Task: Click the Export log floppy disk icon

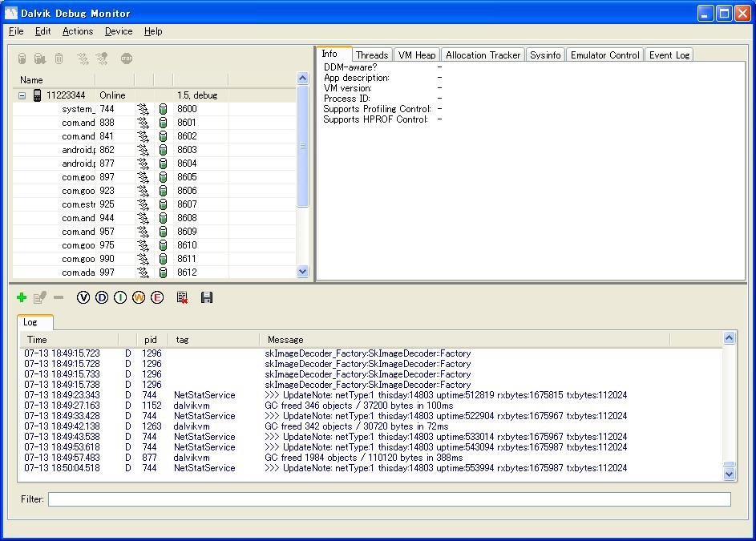Action: pos(207,297)
